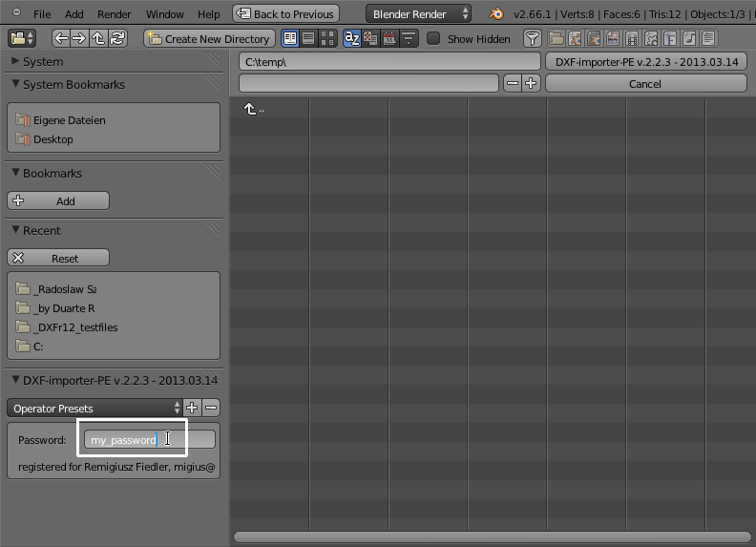
Task: Collapse the Bookmarks panel
Action: click(x=15, y=172)
